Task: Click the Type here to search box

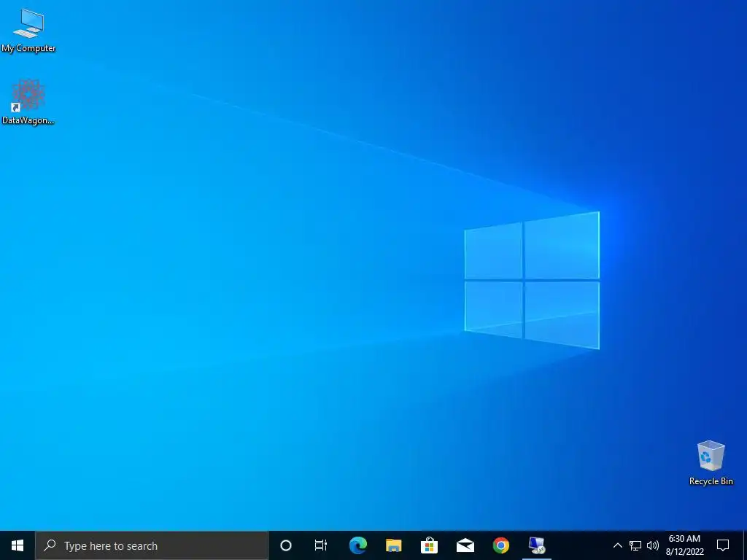Action: [x=152, y=545]
